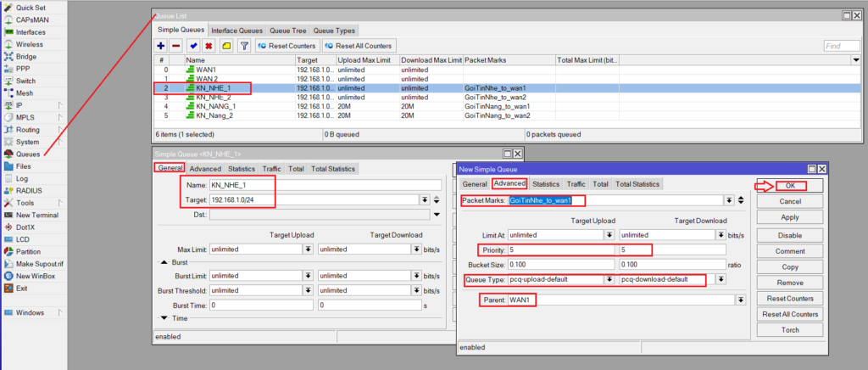Screen dimensions: 868x370
Task: Click the yellow Comment note icon
Action: (227, 45)
